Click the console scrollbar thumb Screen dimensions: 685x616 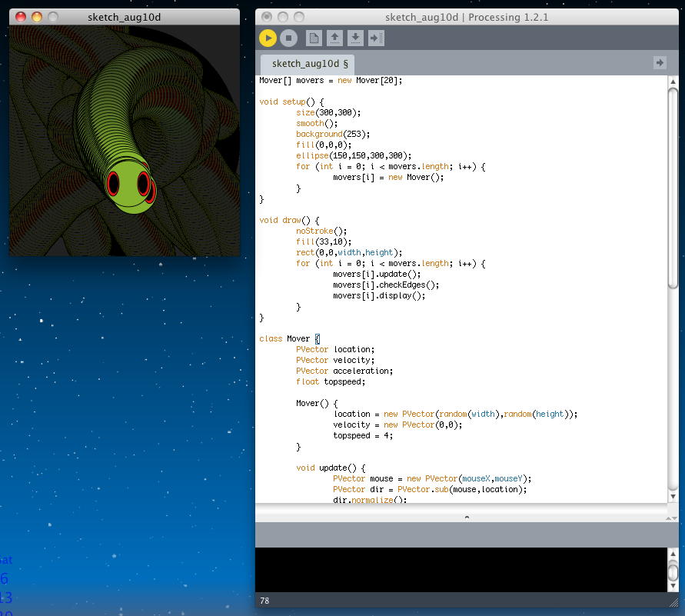coord(673,571)
